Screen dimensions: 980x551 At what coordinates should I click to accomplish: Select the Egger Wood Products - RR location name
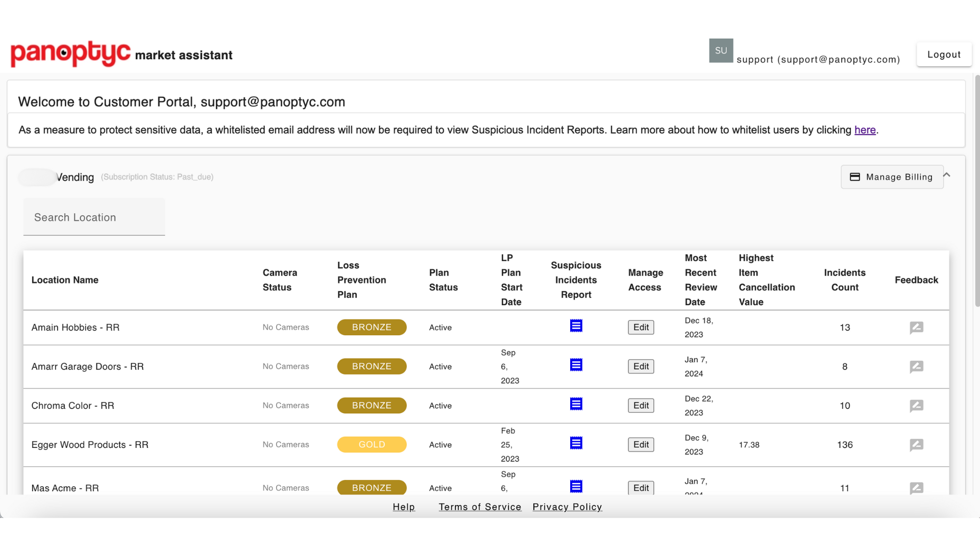pos(90,445)
